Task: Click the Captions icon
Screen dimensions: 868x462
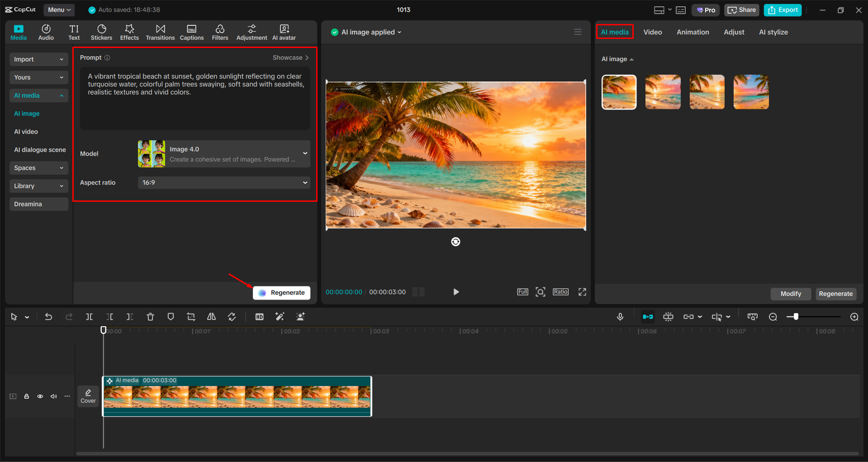Action: coord(191,32)
